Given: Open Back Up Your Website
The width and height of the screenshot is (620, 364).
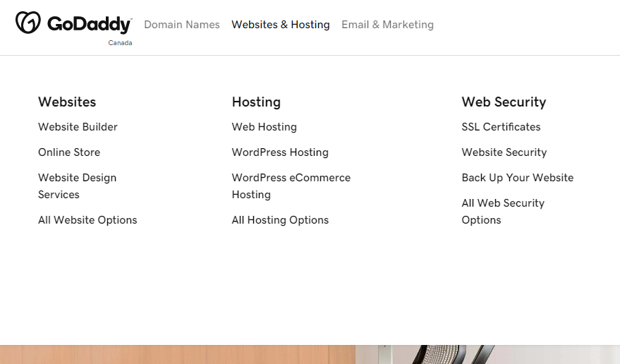Looking at the screenshot, I should [x=518, y=178].
